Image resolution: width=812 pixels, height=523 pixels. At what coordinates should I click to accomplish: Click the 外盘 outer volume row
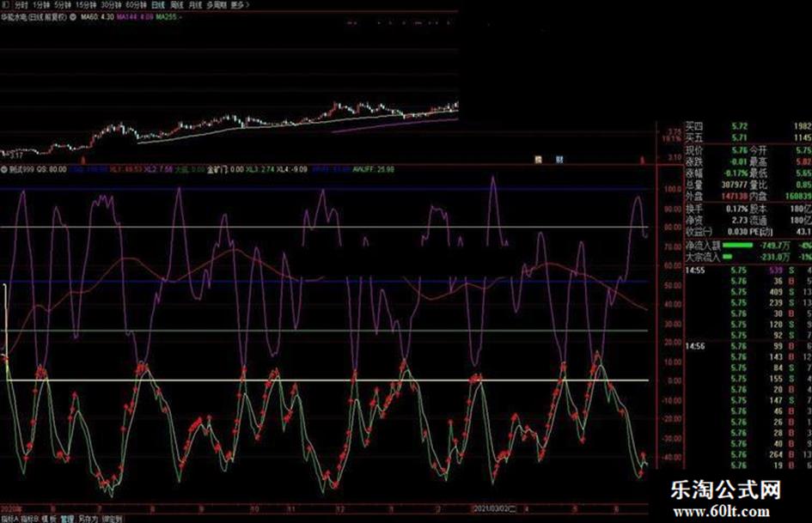[x=717, y=197]
